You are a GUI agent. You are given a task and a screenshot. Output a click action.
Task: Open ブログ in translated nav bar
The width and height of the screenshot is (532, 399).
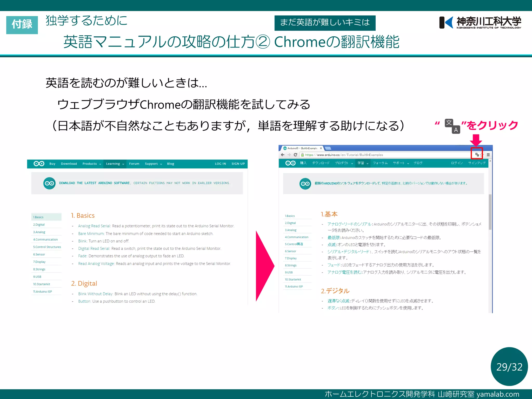click(418, 163)
